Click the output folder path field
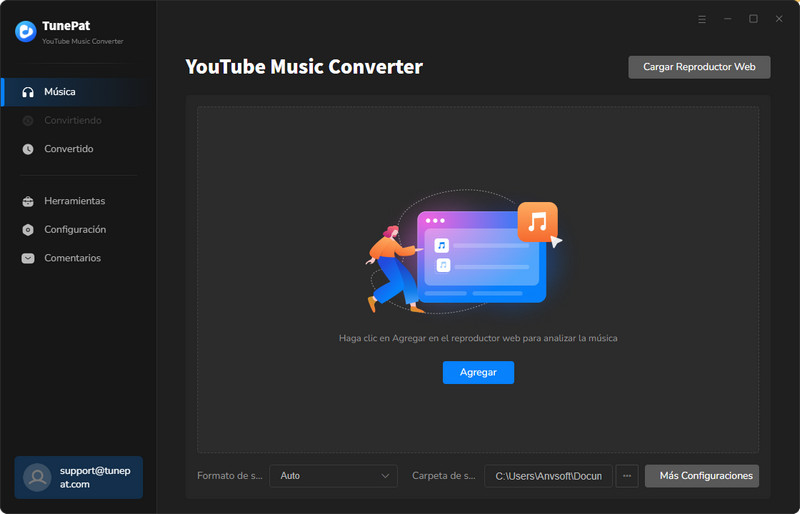Viewport: 800px width, 514px height. pos(548,476)
